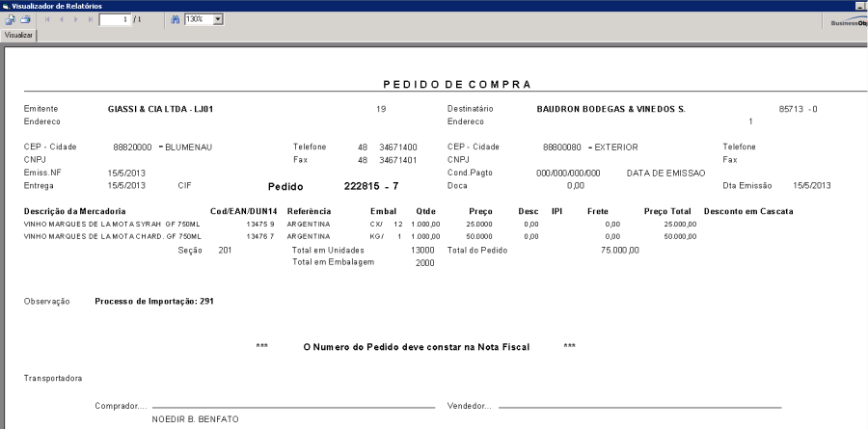Minimize the report viewer window
The image size is (868, 429).
859,6
